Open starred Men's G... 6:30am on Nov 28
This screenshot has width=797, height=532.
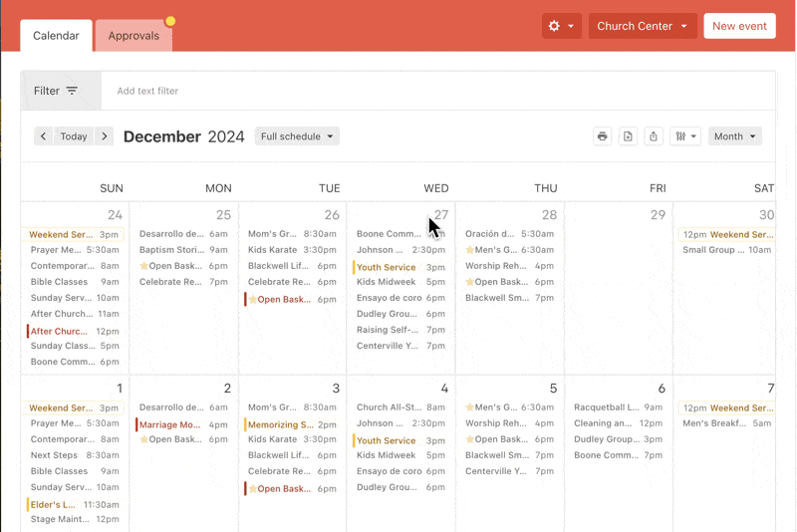pos(509,249)
